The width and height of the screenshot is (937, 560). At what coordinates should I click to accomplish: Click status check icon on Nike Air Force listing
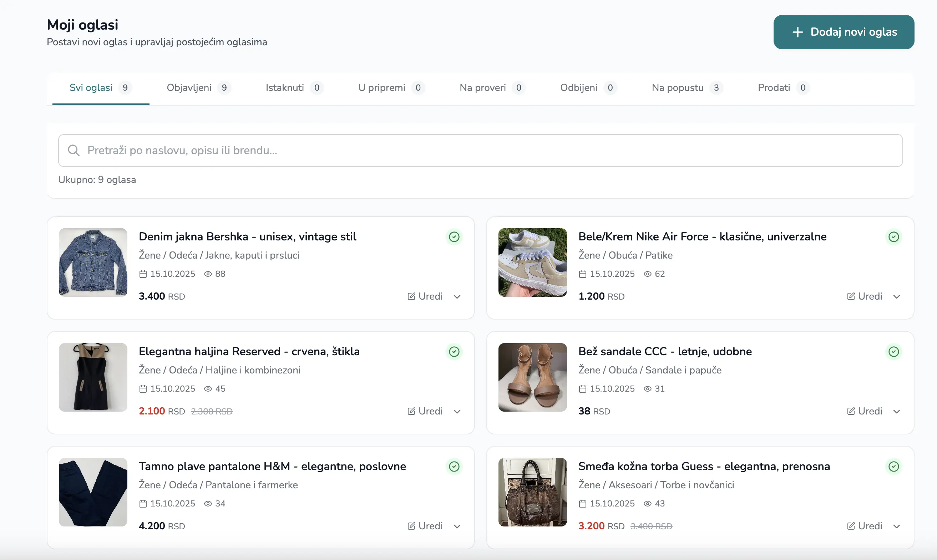point(893,237)
